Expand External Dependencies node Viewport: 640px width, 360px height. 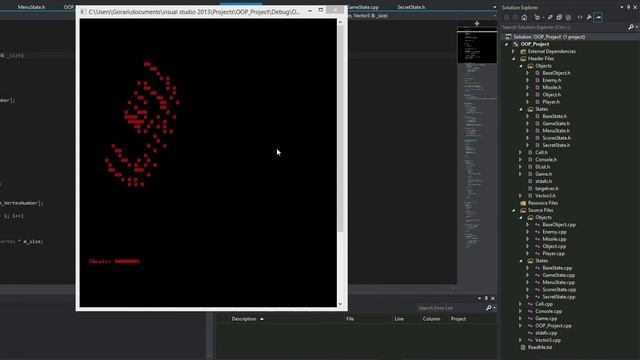(x=514, y=51)
